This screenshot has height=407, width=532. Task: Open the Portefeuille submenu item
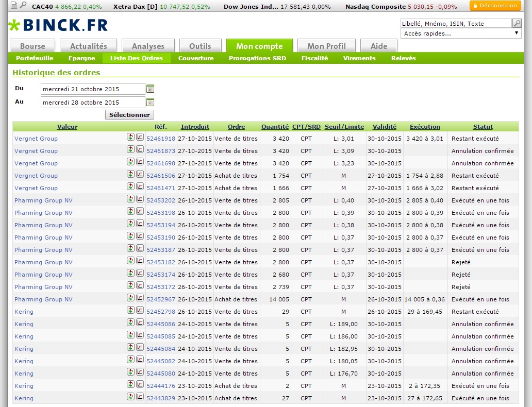click(35, 58)
